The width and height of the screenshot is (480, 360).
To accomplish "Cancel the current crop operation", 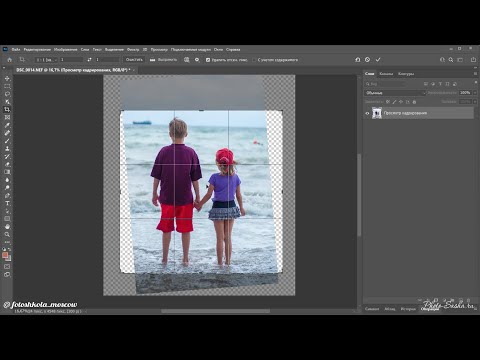I will pos(367,60).
